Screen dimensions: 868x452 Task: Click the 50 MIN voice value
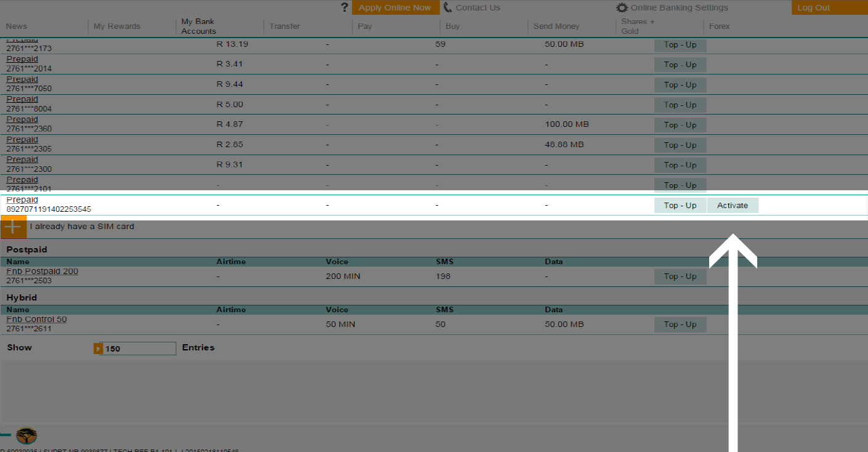point(340,325)
